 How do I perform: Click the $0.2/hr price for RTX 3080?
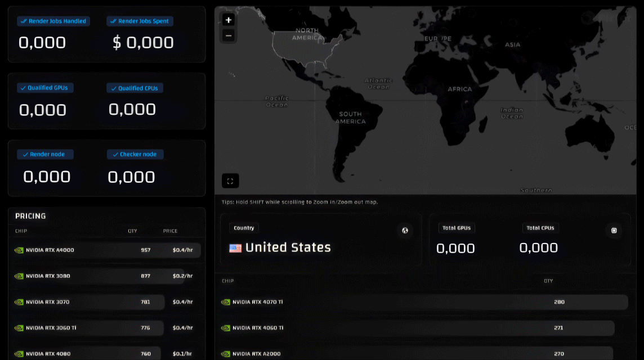(183, 276)
